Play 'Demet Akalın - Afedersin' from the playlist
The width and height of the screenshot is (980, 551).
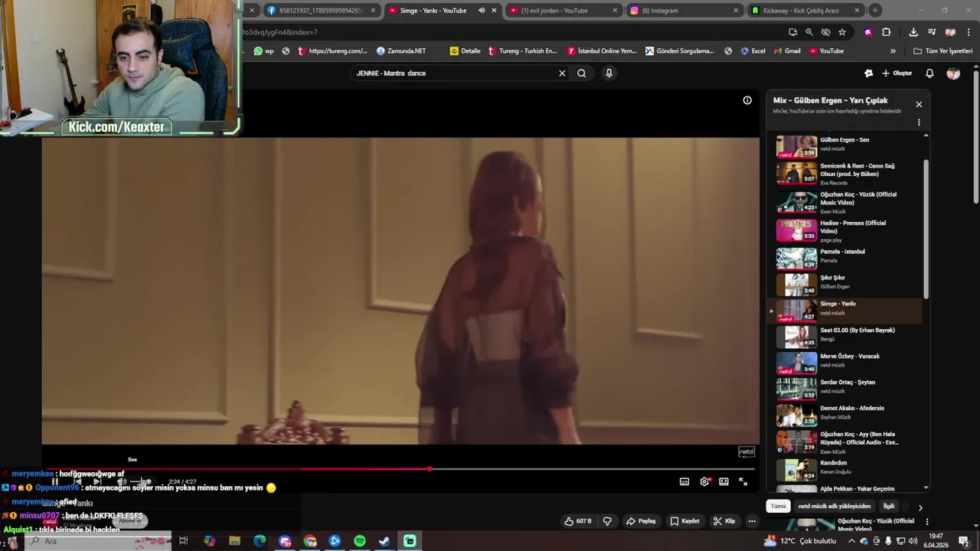[x=847, y=414]
